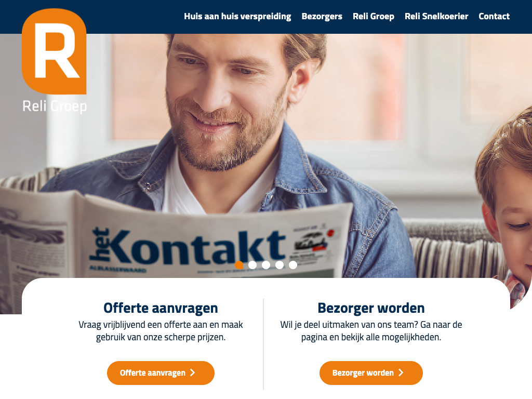
Task: Select the fourth carousel slide dot
Action: click(280, 265)
